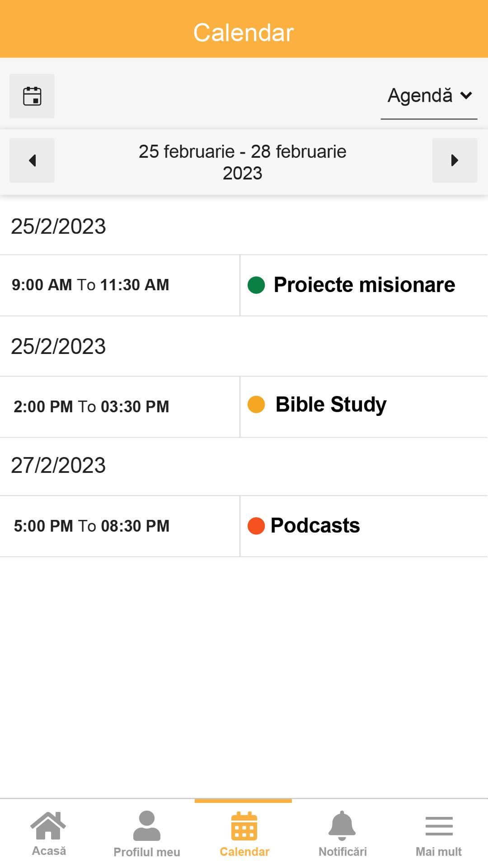Viewport: 488px width, 868px height.
Task: Open the date picker calendar icon
Action: click(x=32, y=96)
